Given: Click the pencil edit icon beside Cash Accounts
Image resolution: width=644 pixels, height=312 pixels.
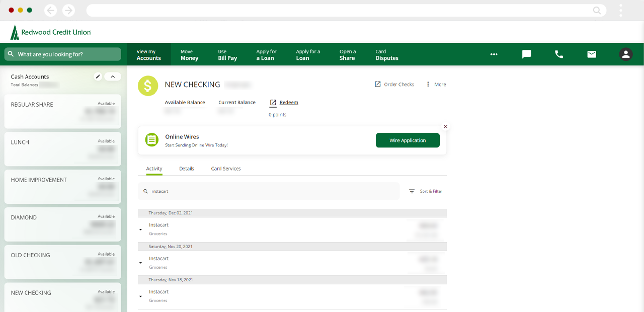Looking at the screenshot, I should point(98,76).
